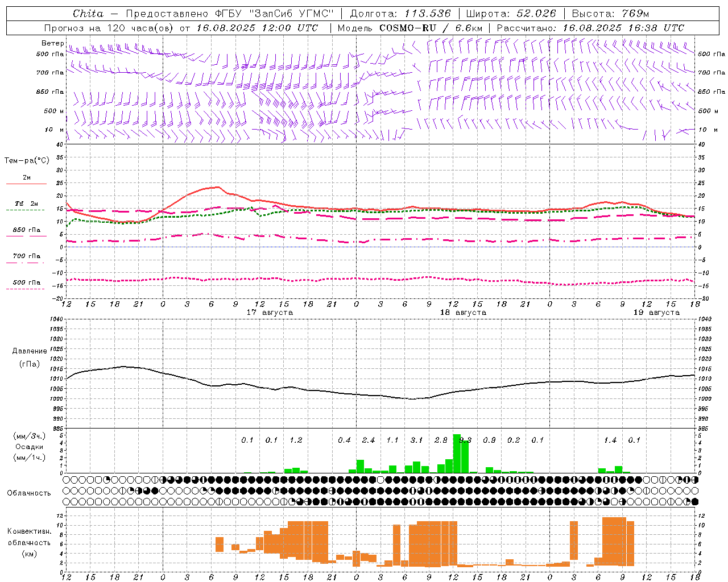Click the forecast text Прогноз на 120 часа(ов)
The width and height of the screenshot is (728, 582).
(x=109, y=28)
